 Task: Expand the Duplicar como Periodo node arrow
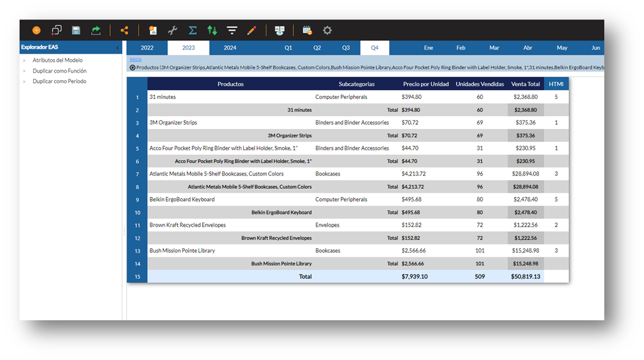24,81
